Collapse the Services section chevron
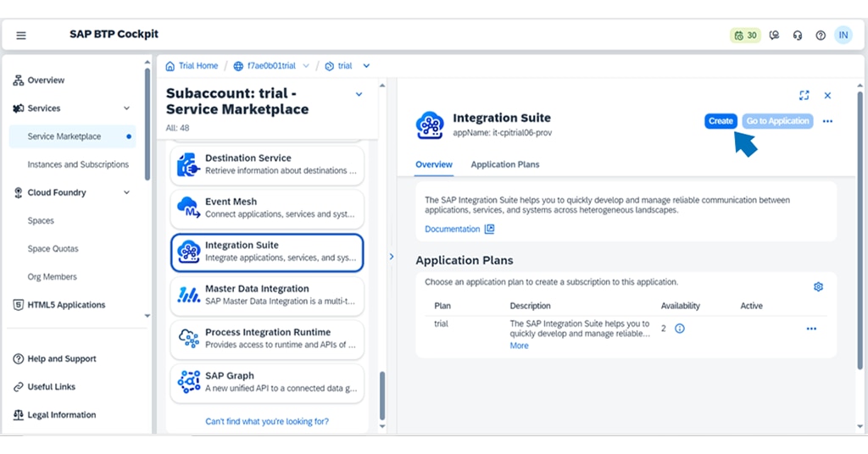The width and height of the screenshot is (868, 454). [x=127, y=108]
